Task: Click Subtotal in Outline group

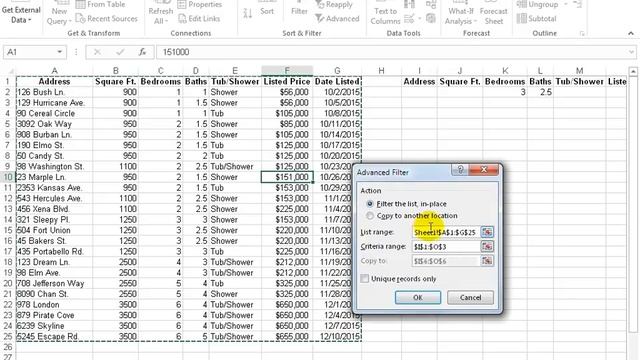Action: point(536,18)
